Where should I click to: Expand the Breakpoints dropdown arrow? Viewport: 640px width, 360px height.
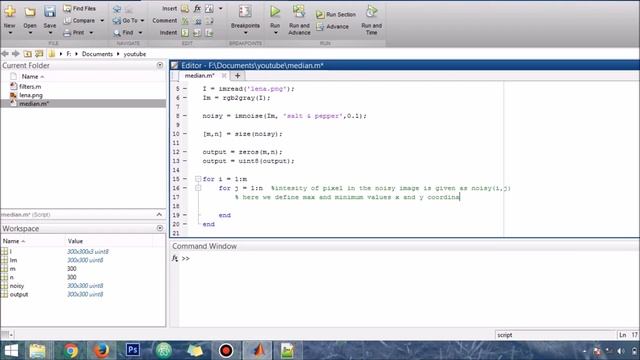pyautogui.click(x=245, y=33)
